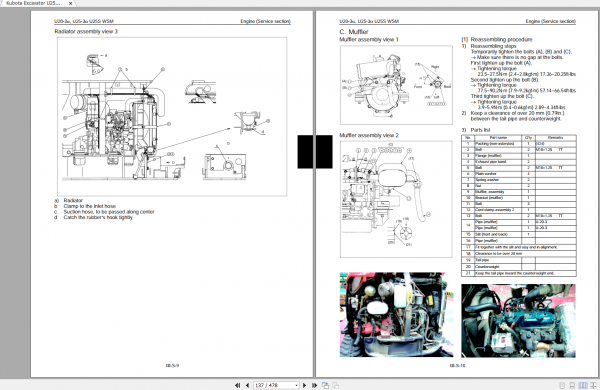Viewport: 600px width, 390px height.
Task: Click 'Second tighten up the bolt (B)' line
Action: (x=505, y=80)
